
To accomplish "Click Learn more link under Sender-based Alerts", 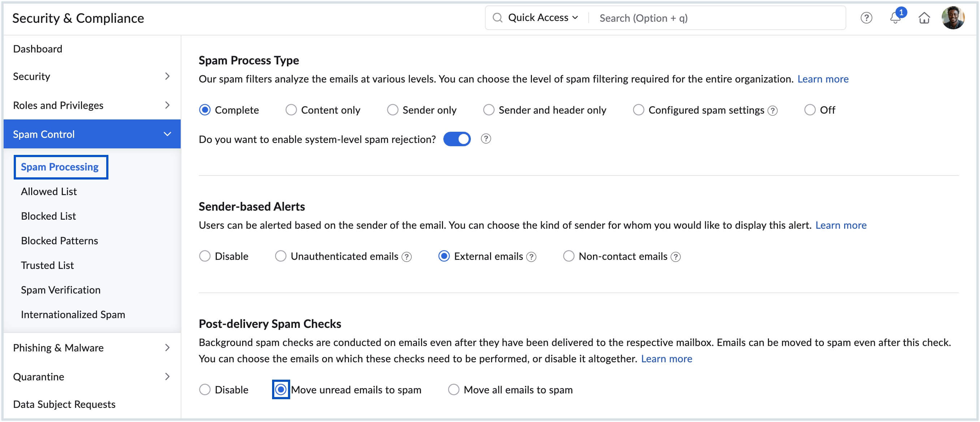I will pyautogui.click(x=841, y=225).
